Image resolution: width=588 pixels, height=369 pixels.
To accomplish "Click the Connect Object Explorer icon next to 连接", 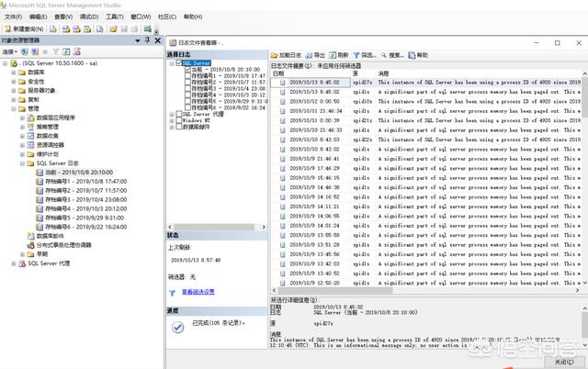I will (x=25, y=51).
